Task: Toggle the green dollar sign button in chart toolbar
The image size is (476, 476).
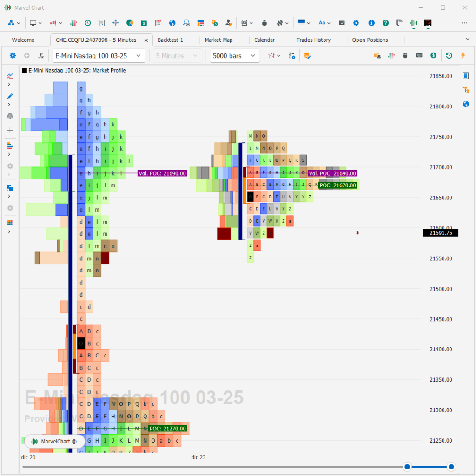Action: click(x=433, y=56)
